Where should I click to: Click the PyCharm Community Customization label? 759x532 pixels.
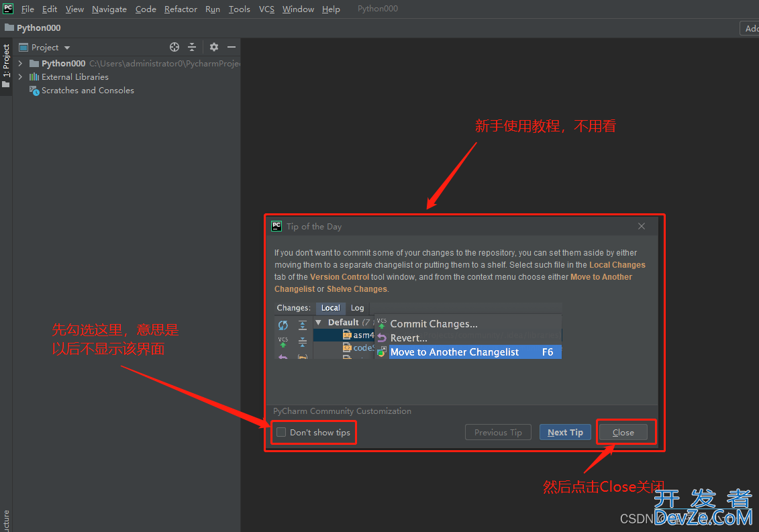(x=342, y=411)
